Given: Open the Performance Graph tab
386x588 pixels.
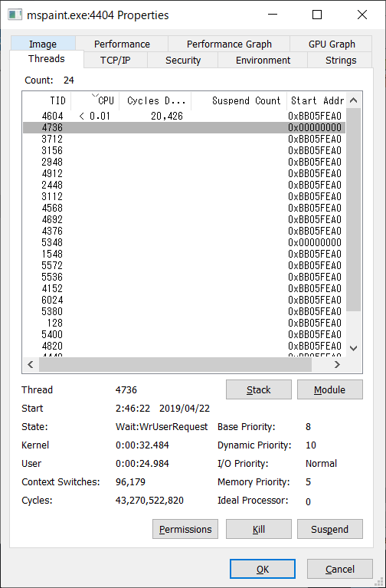Looking at the screenshot, I should point(229,44).
